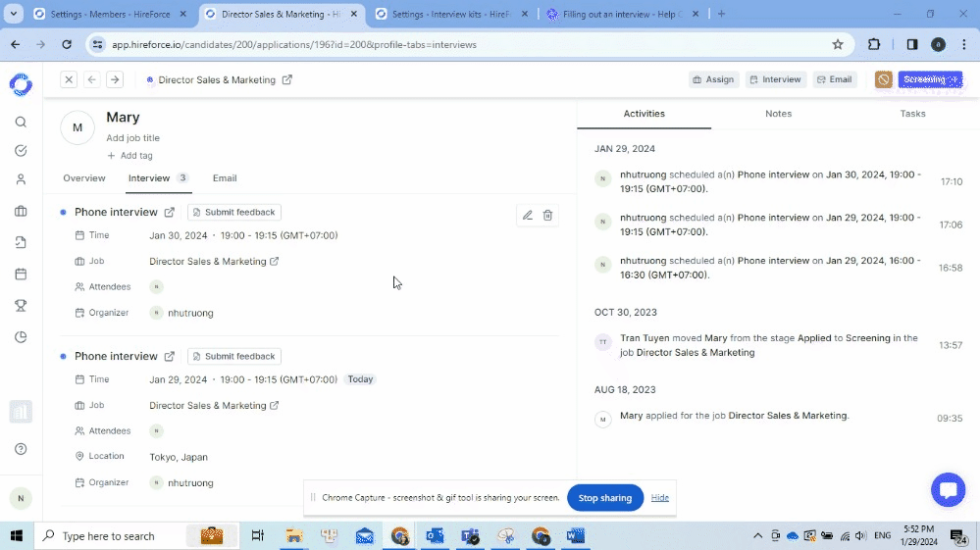The height and width of the screenshot is (550, 980).
Task: Close the candidate profile with the X icon
Action: click(x=69, y=79)
